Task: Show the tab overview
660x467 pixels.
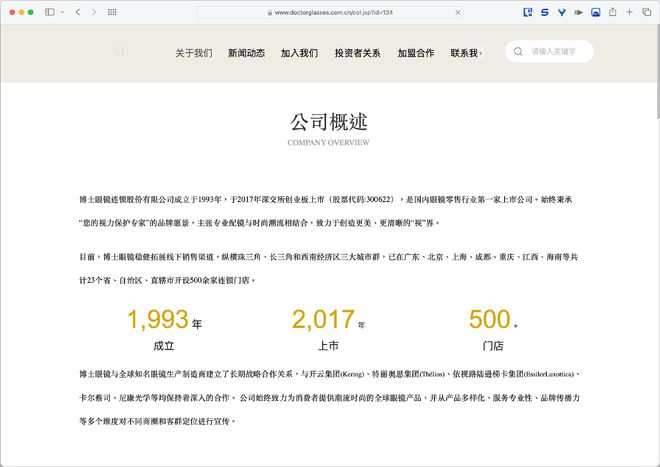Action: (x=647, y=12)
